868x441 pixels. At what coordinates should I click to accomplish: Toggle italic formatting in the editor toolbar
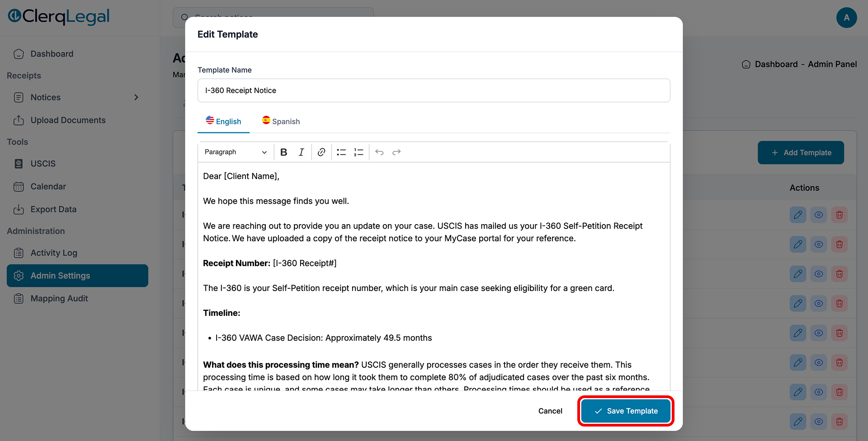coord(301,152)
